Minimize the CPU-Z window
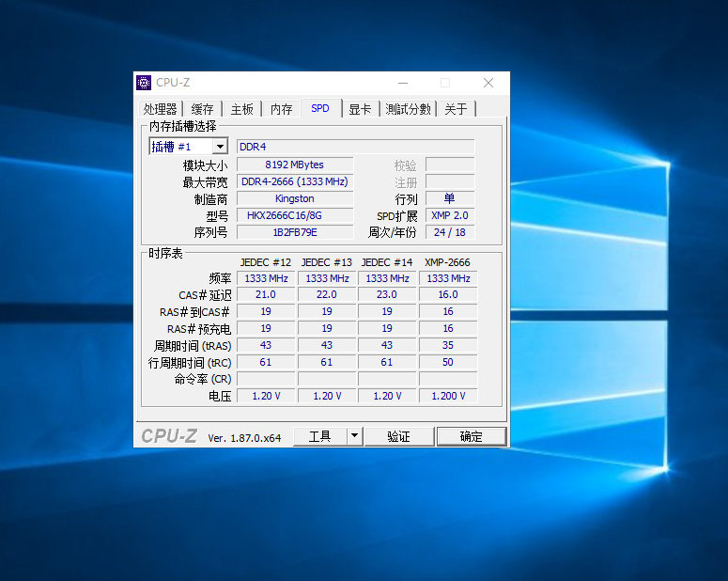 [403, 83]
